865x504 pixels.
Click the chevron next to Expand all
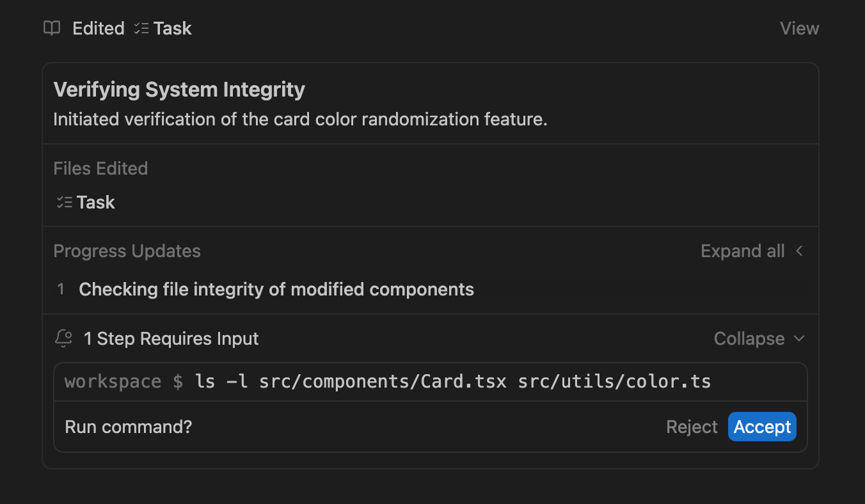[799, 251]
